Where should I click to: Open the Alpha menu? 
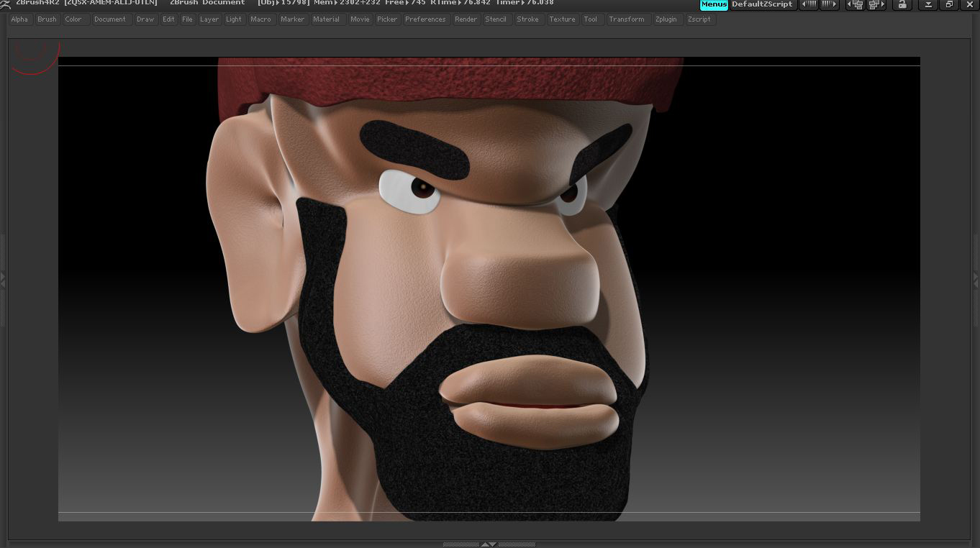tap(19, 19)
